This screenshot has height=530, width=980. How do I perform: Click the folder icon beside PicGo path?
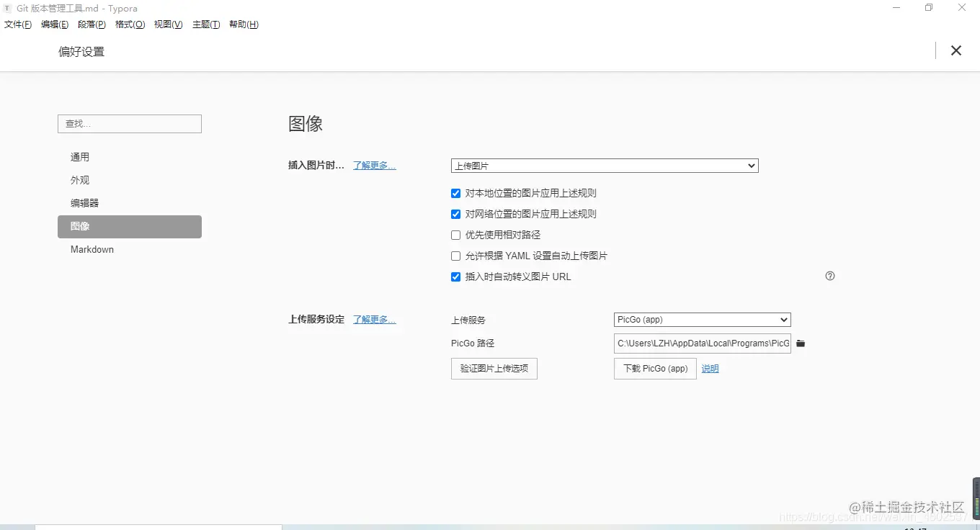coord(800,343)
